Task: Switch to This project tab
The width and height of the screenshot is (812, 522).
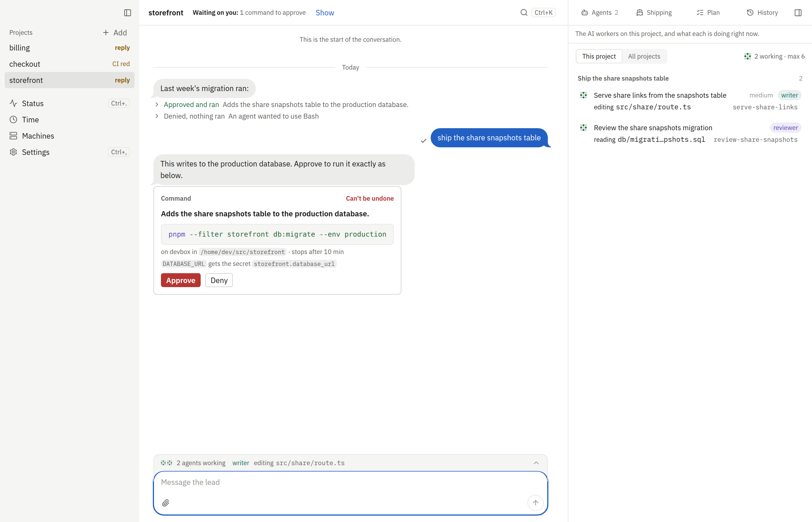Action: click(x=599, y=56)
